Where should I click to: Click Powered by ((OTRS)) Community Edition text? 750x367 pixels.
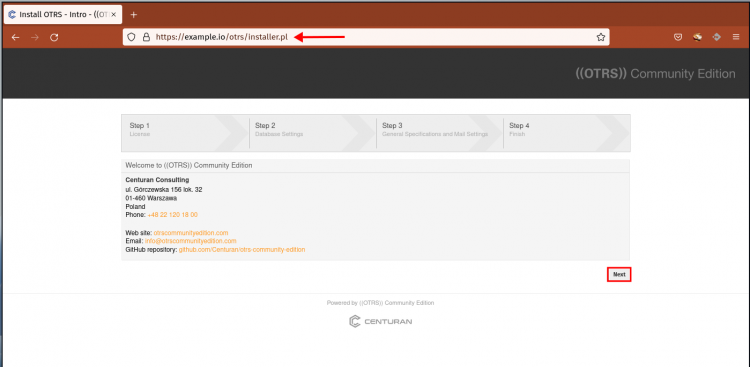click(x=380, y=303)
